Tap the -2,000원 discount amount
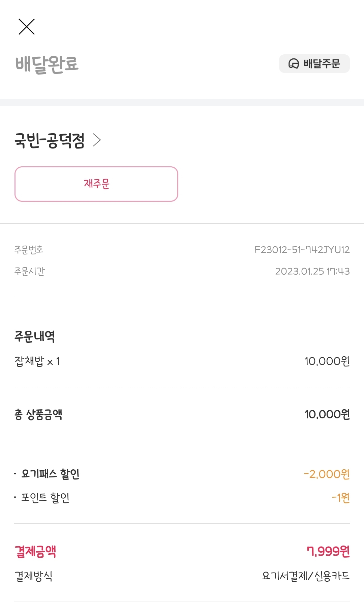Image resolution: width=364 pixels, height=608 pixels. pos(326,474)
